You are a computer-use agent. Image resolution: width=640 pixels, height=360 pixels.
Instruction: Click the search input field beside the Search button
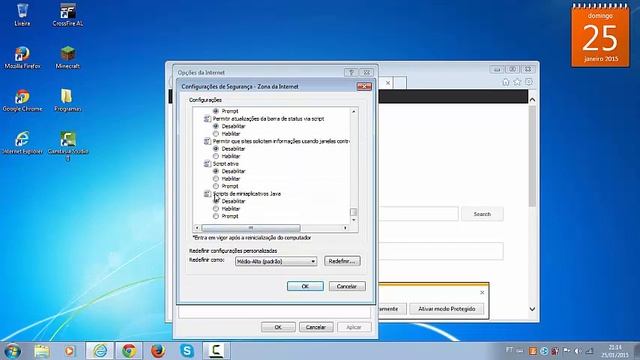coord(419,214)
